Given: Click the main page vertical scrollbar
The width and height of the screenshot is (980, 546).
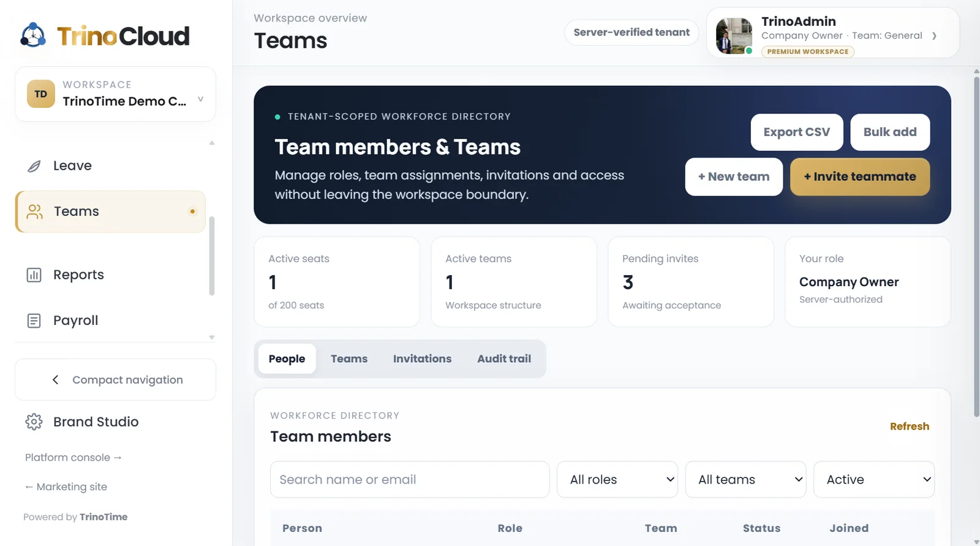Looking at the screenshot, I should pyautogui.click(x=976, y=246).
